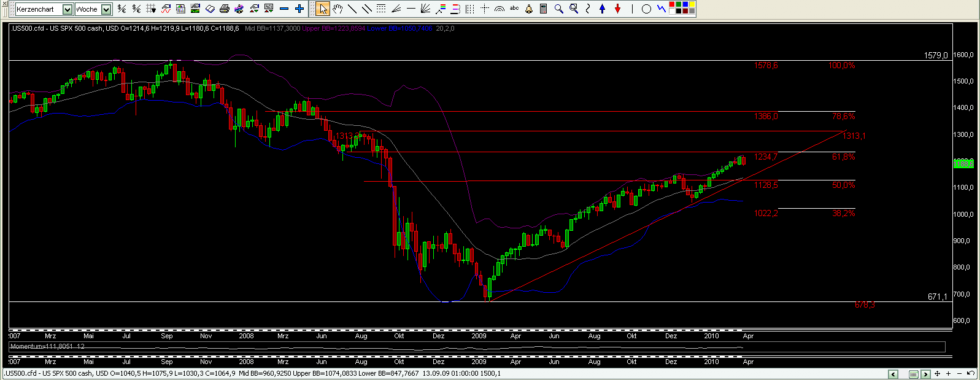The height and width of the screenshot is (380, 980).
Task: Open the Kerzenchart chart type dropdown
Action: tap(68, 9)
